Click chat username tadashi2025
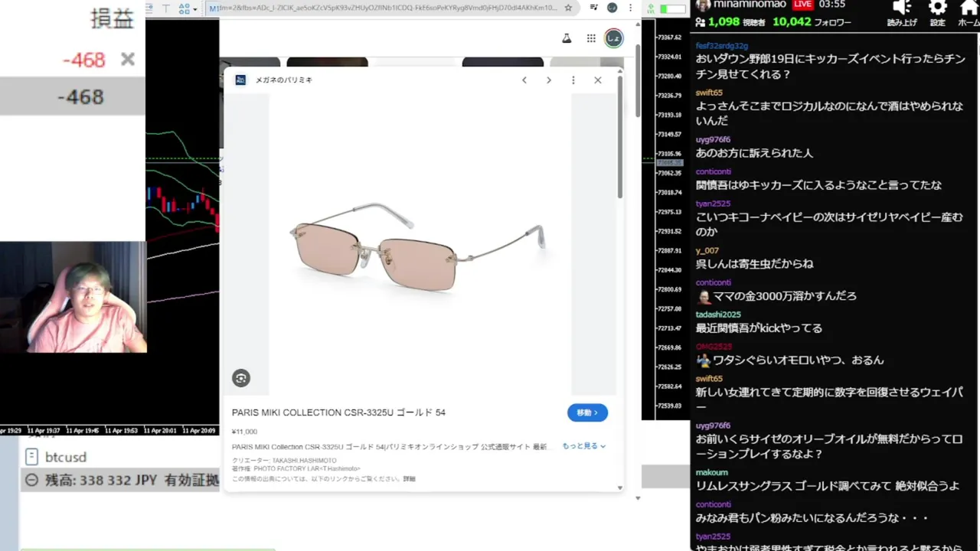The image size is (980, 551). point(718,315)
